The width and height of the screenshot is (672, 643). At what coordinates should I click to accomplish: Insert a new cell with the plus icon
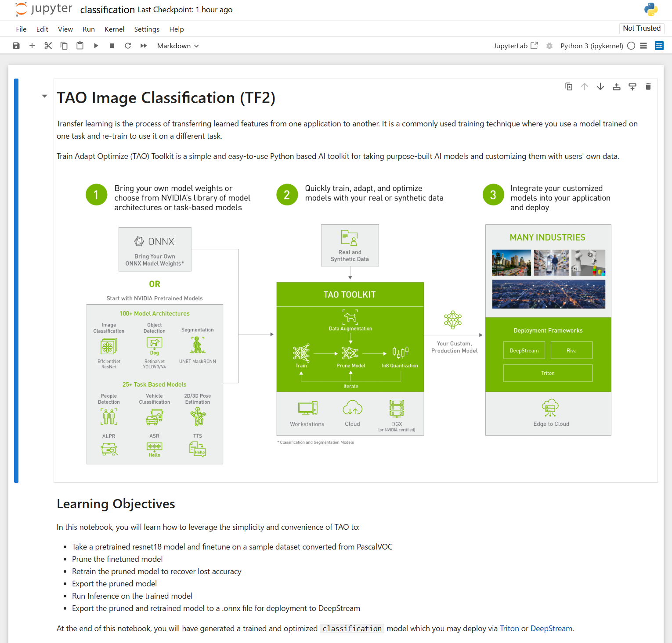coord(32,46)
